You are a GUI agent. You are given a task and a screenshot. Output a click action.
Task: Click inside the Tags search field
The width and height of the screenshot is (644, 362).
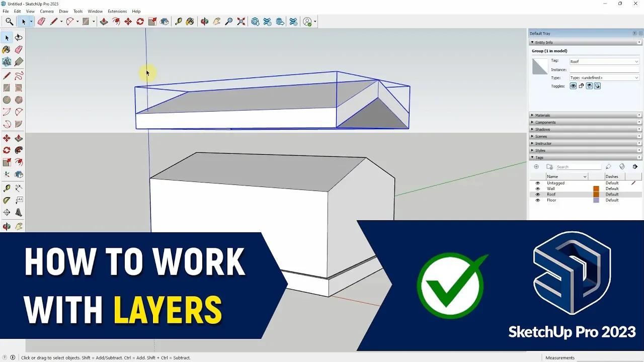coord(579,166)
